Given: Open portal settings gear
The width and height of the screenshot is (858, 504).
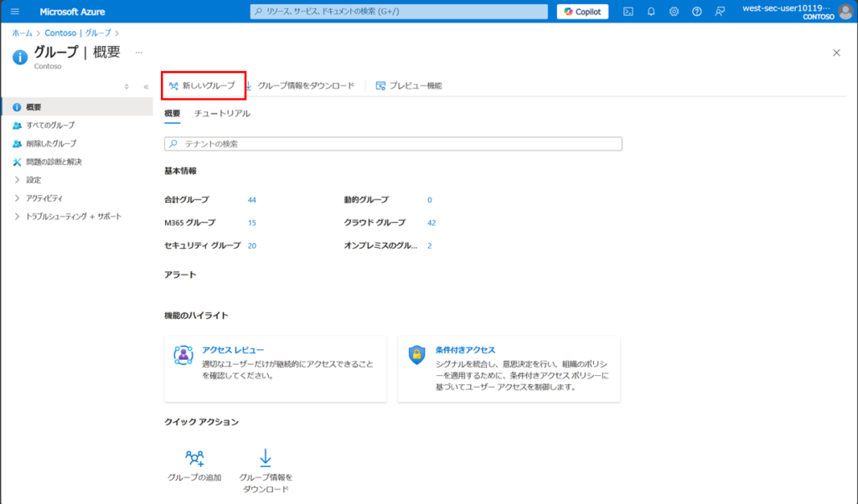Looking at the screenshot, I should point(674,12).
